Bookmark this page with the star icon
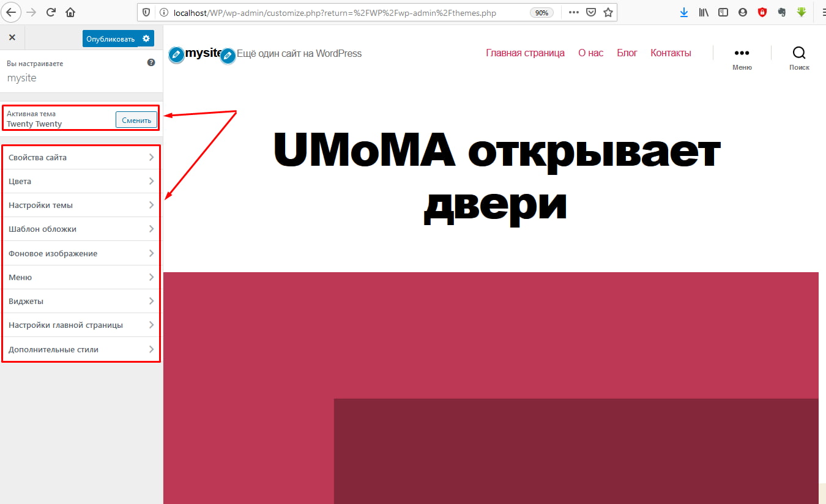The width and height of the screenshot is (826, 504). tap(608, 12)
